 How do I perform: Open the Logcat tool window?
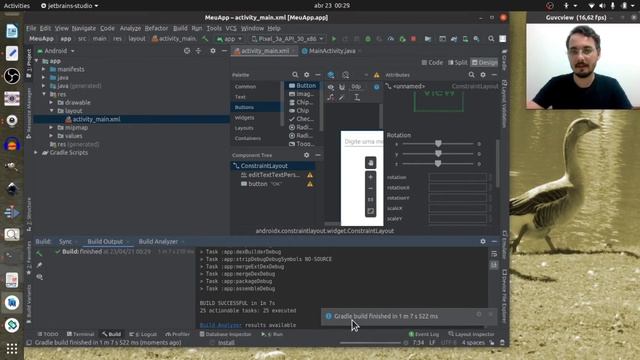(x=143, y=334)
